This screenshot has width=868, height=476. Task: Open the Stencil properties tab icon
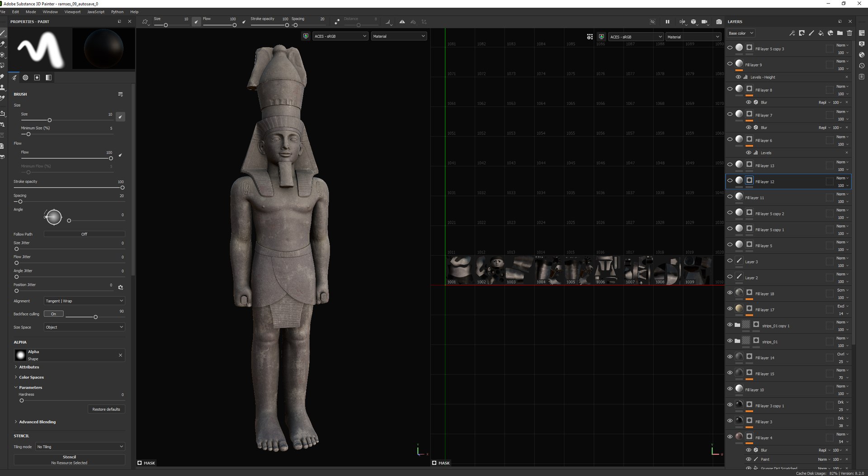point(37,78)
